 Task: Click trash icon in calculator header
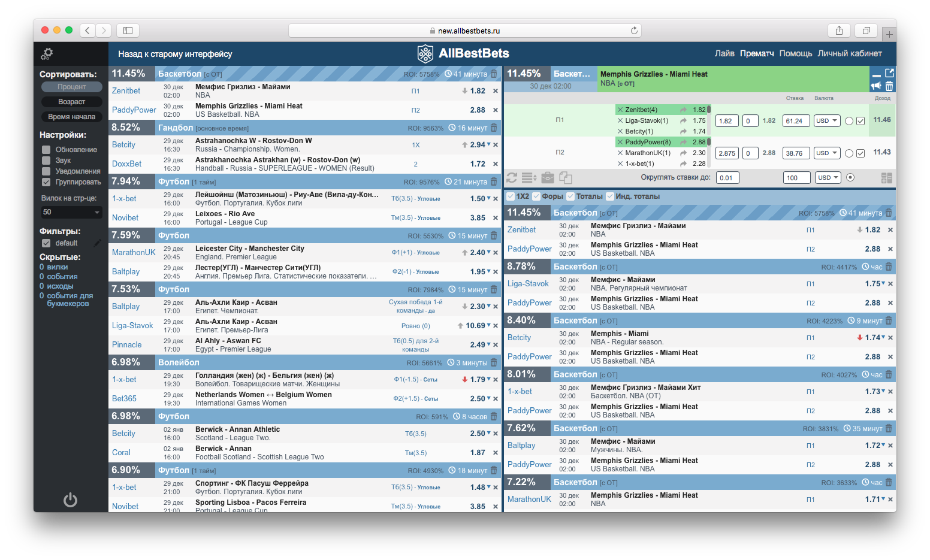click(x=889, y=86)
